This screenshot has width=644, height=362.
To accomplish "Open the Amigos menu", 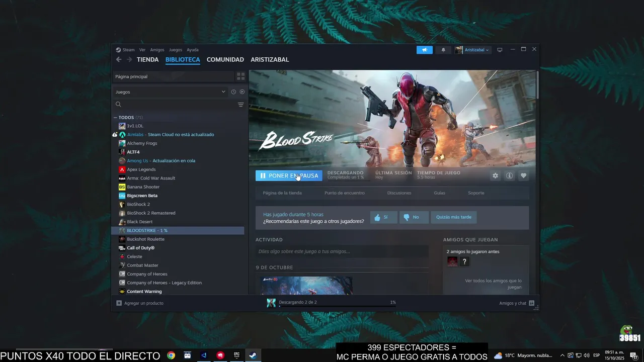I will point(157,50).
